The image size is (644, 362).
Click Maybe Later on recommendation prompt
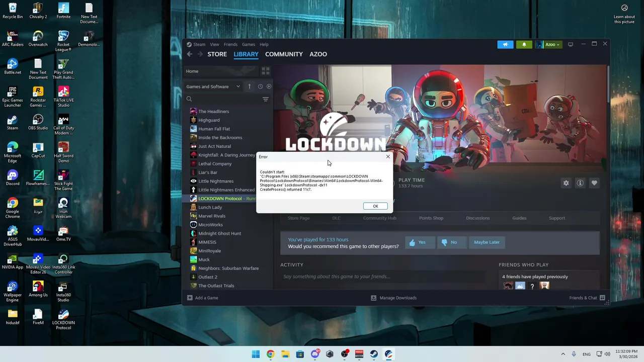487,242
